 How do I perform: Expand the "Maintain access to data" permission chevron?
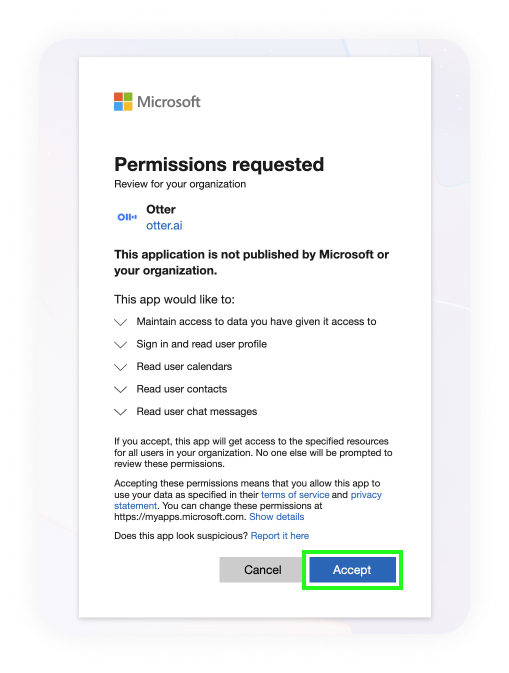point(121,322)
